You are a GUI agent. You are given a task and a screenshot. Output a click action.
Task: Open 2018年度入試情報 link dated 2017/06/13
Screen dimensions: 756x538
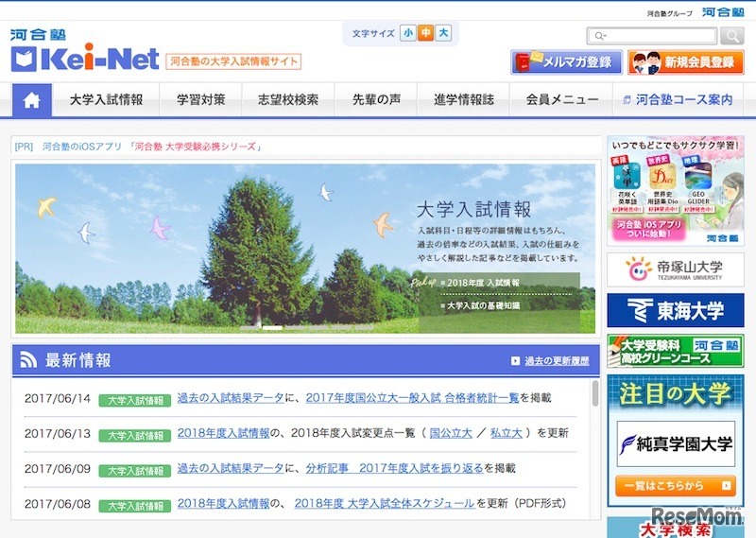[223, 433]
